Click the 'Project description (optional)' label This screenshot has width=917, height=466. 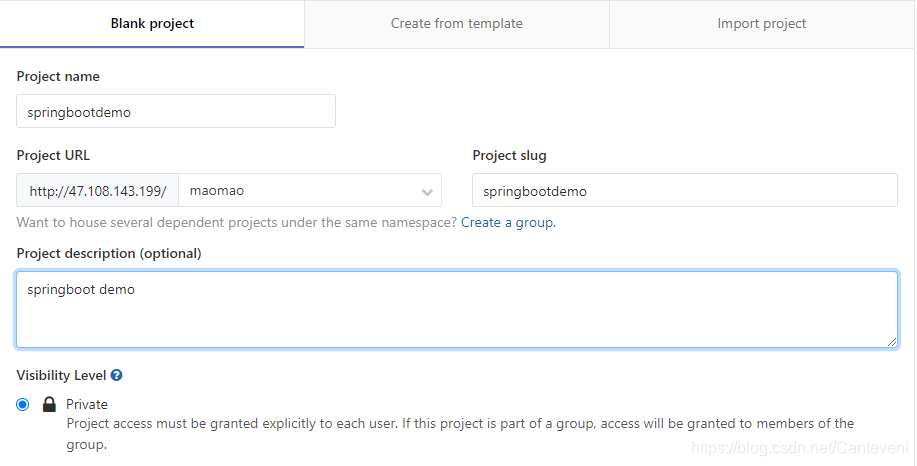[109, 253]
